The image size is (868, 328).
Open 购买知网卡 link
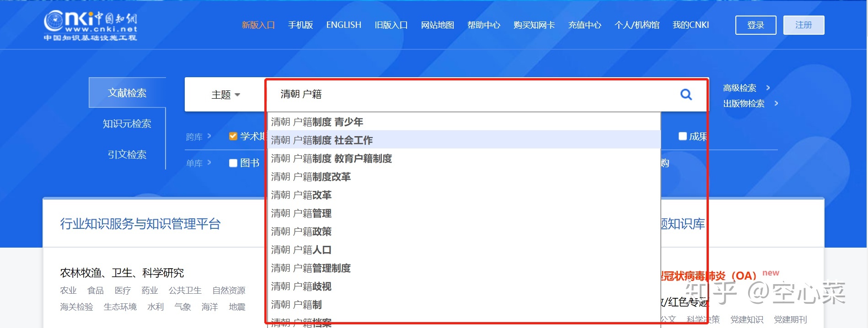tap(534, 25)
